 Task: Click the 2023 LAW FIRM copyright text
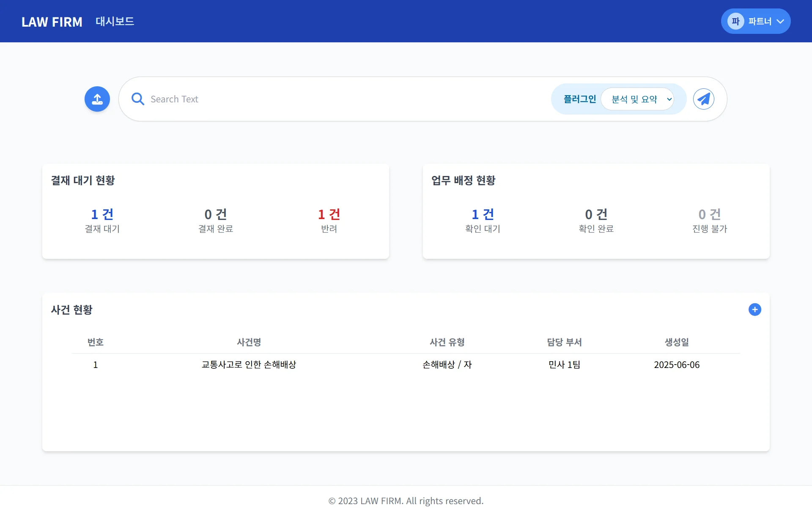point(406,501)
